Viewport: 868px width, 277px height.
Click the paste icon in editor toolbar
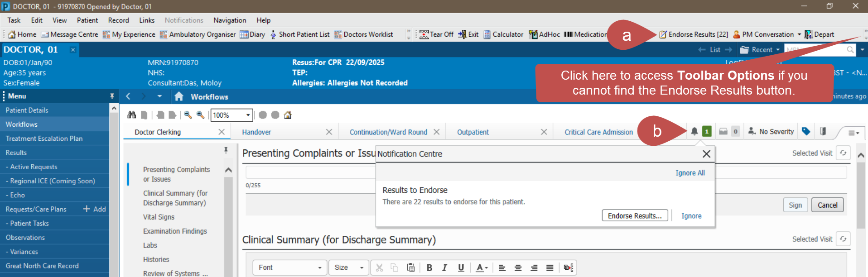click(410, 267)
